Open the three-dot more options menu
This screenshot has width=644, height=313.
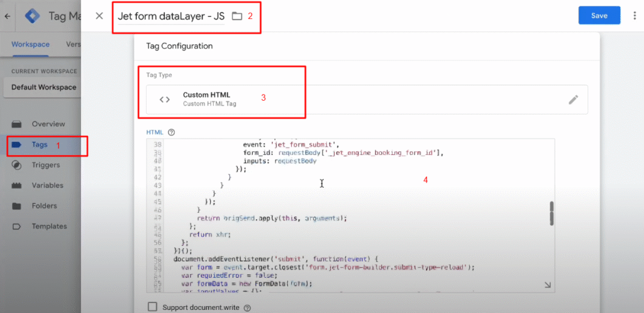[635, 16]
